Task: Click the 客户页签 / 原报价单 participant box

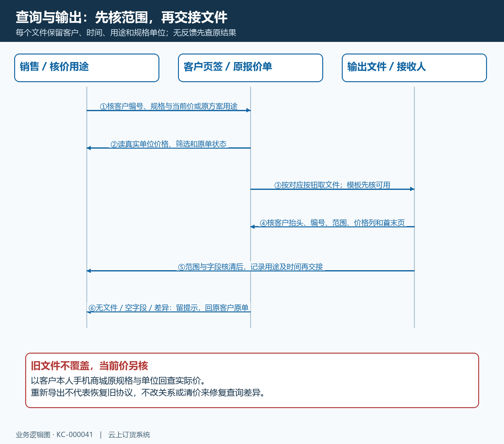Action: (x=250, y=68)
